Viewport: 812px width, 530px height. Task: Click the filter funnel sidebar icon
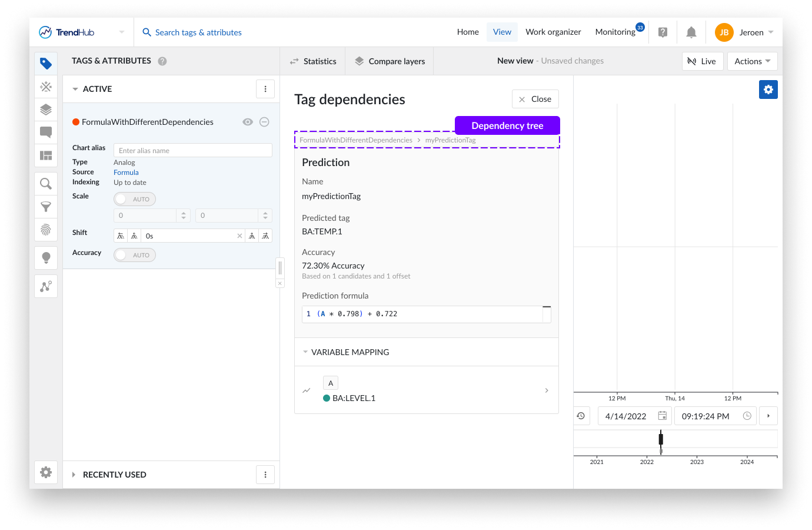(46, 207)
